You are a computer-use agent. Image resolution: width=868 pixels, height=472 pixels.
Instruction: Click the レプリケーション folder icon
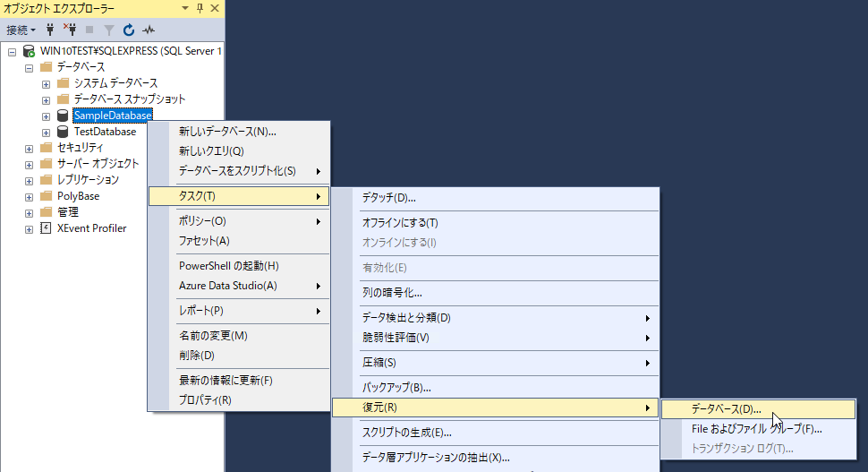[x=47, y=179]
